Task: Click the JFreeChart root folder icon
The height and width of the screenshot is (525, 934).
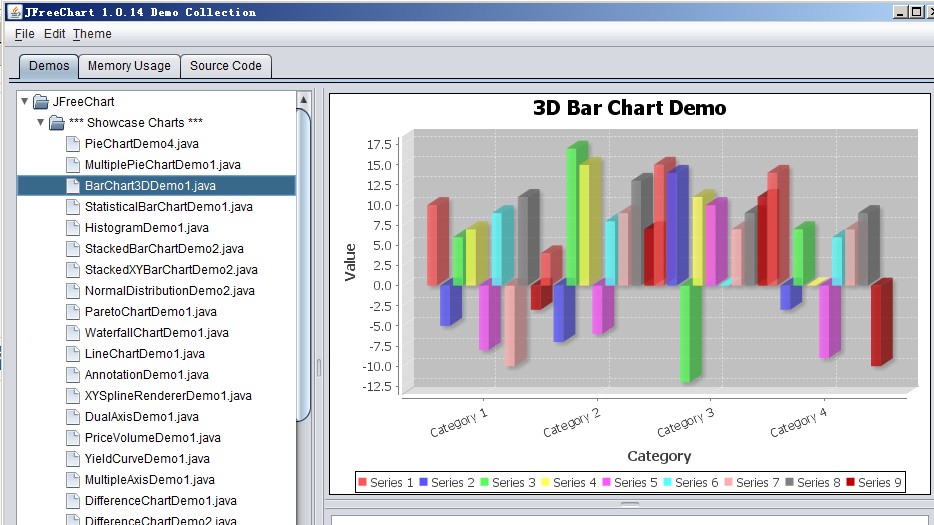Action: [x=41, y=102]
